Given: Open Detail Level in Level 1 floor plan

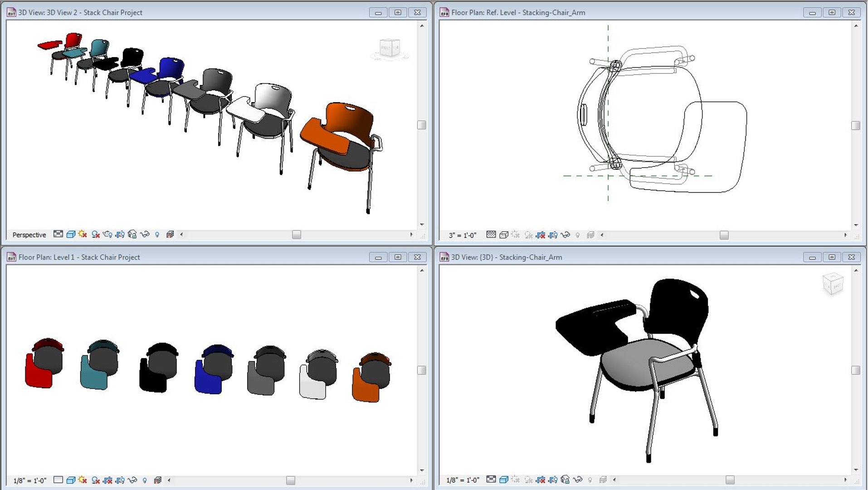Looking at the screenshot, I should click(x=58, y=480).
